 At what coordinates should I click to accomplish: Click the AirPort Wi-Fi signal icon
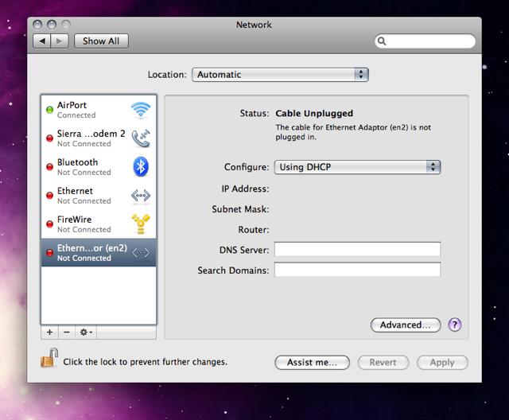(141, 111)
